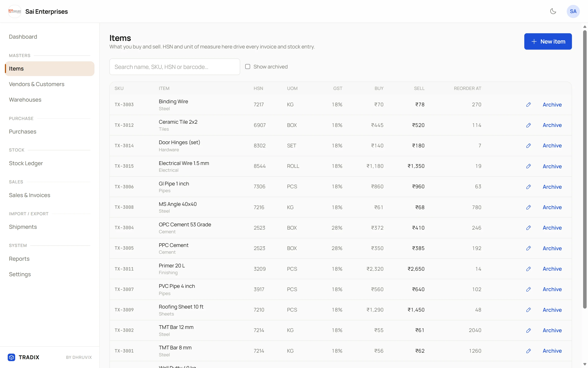Select SKU cell TX-3015
The width and height of the screenshot is (588, 368).
124,166
